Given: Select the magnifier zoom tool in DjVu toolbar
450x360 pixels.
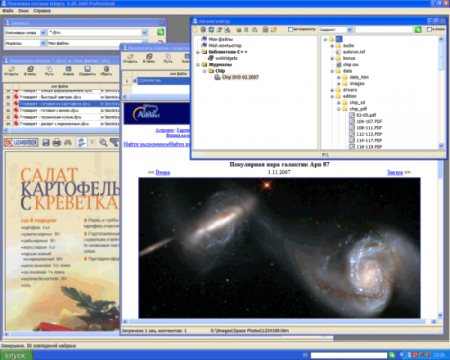Looking at the screenshot, I should tap(103, 143).
